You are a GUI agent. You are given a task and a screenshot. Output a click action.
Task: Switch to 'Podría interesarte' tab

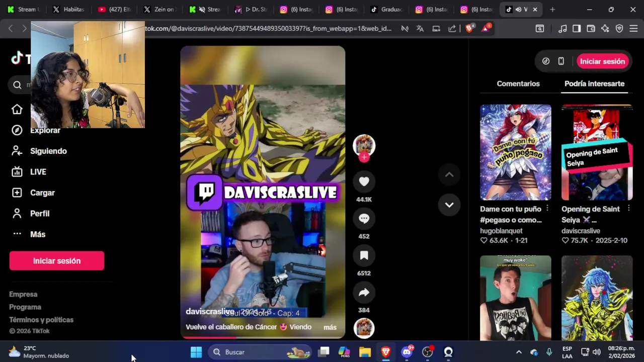pyautogui.click(x=594, y=83)
